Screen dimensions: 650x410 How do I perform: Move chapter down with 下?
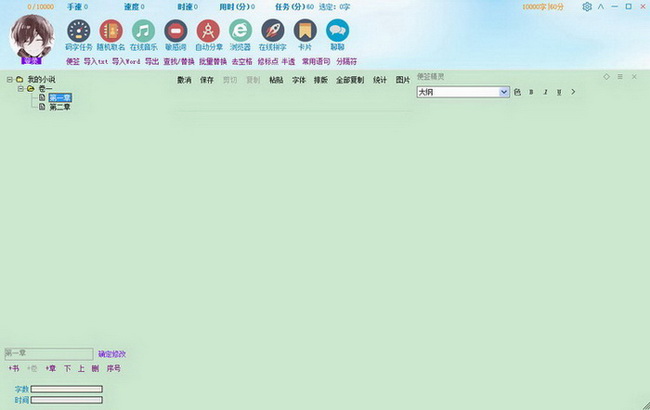tap(68, 368)
